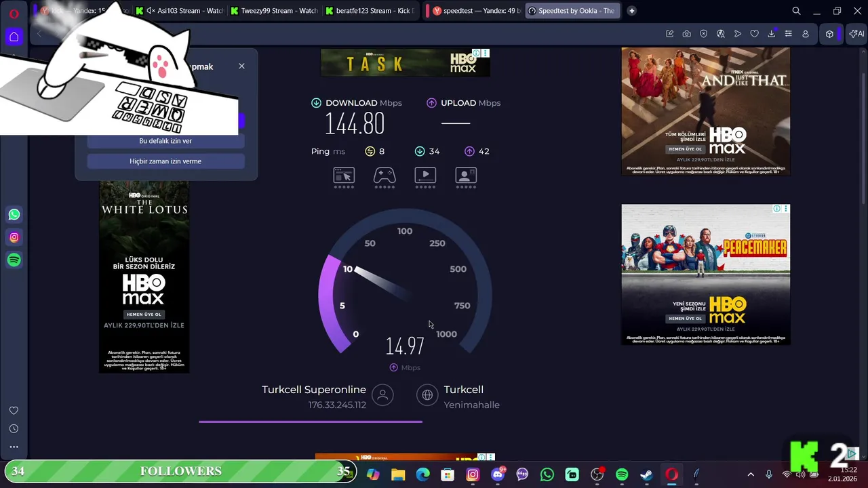Viewport: 868px width, 488px height.
Task: Switch to the beratfe123 Stream tab
Action: click(x=369, y=11)
